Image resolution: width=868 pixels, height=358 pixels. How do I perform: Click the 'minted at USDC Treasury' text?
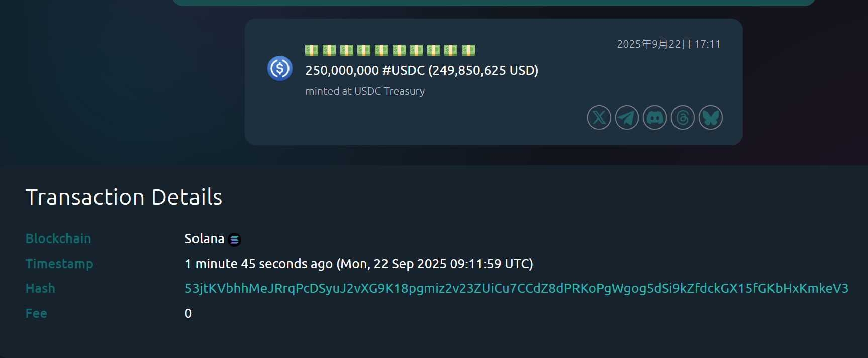[x=365, y=91]
